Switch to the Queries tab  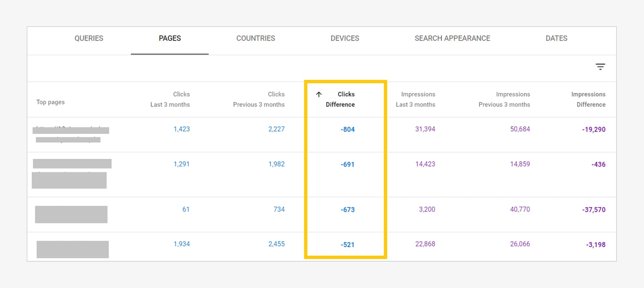tap(89, 38)
